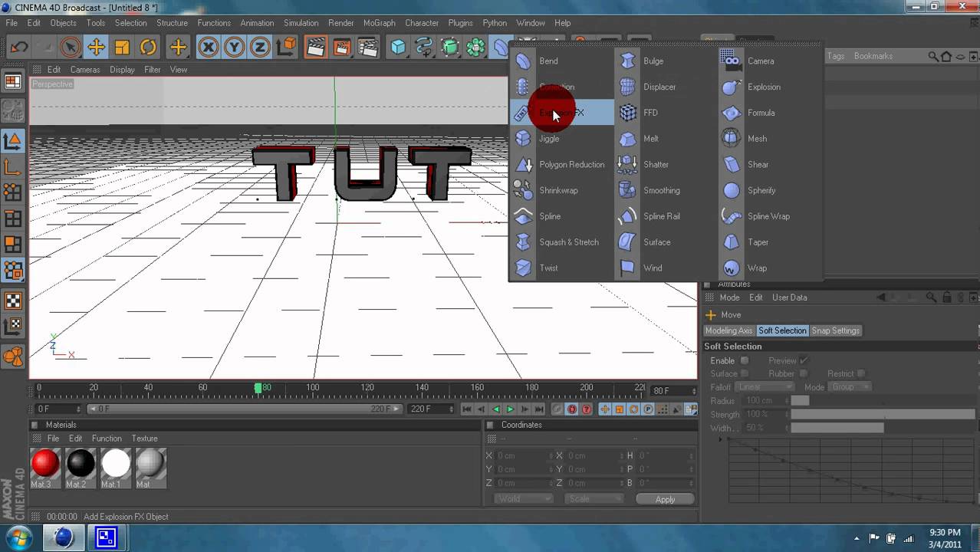The width and height of the screenshot is (980, 552).
Task: Open viewport Cameras menu
Action: 85,70
